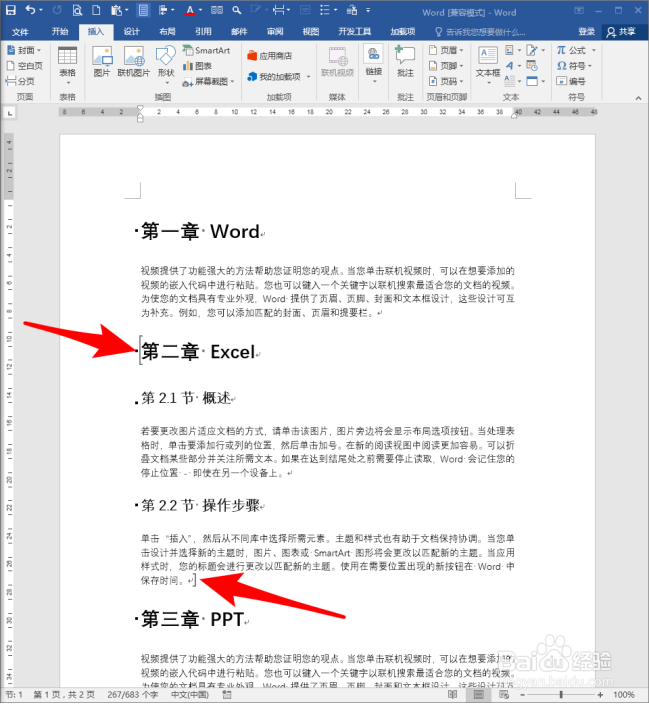The image size is (649, 704).
Task: Insert a text box
Action: [488, 65]
